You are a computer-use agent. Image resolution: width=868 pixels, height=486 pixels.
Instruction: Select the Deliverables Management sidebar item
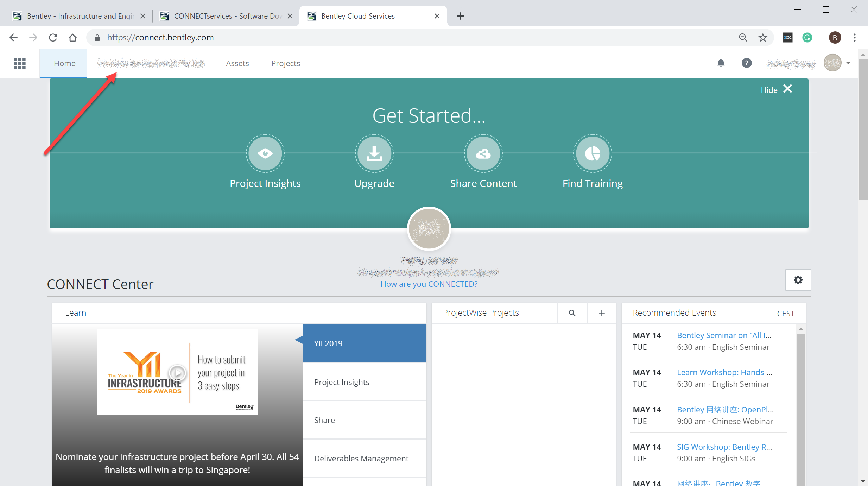pyautogui.click(x=361, y=458)
